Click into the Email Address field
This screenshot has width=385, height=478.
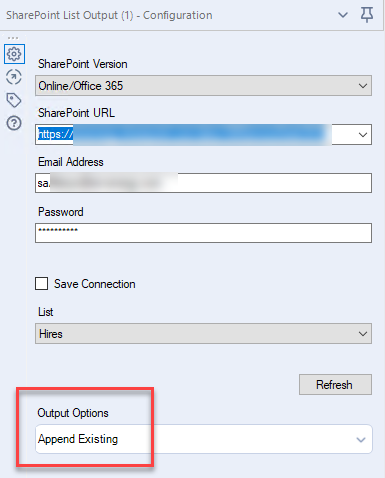(203, 183)
